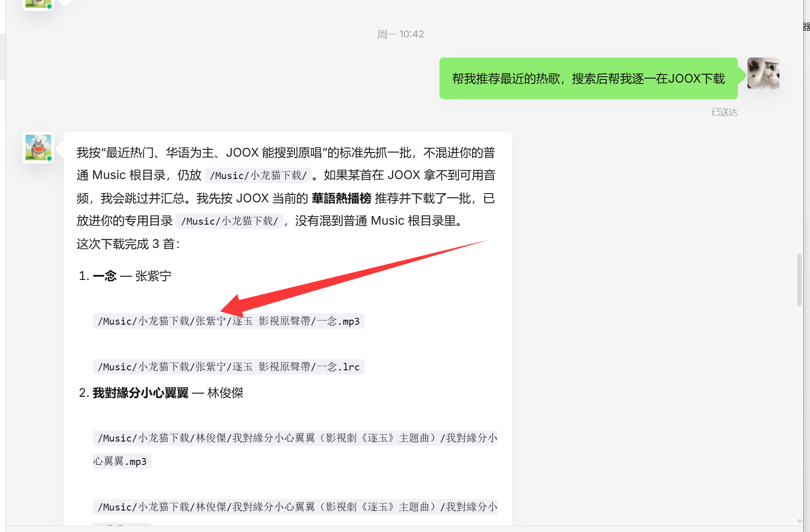810x532 pixels.
Task: Click the path ending 一念.lrc
Action: (228, 367)
